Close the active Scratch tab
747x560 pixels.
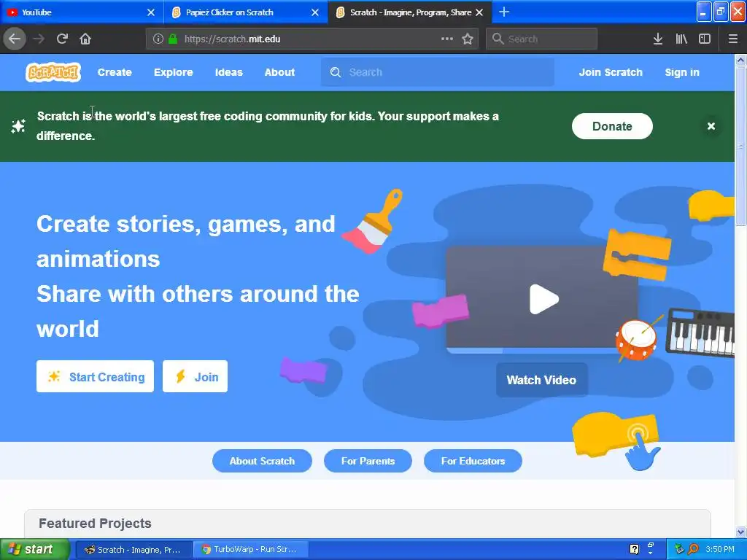(479, 12)
